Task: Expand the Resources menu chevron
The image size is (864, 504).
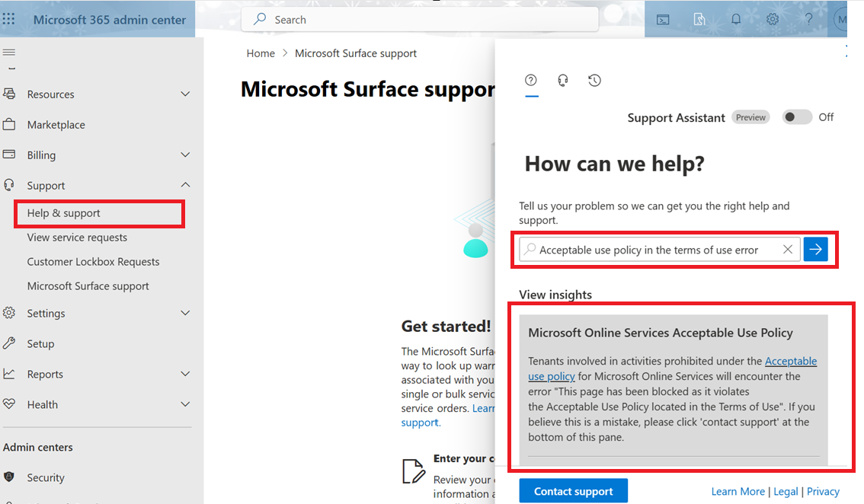Action: click(x=185, y=94)
